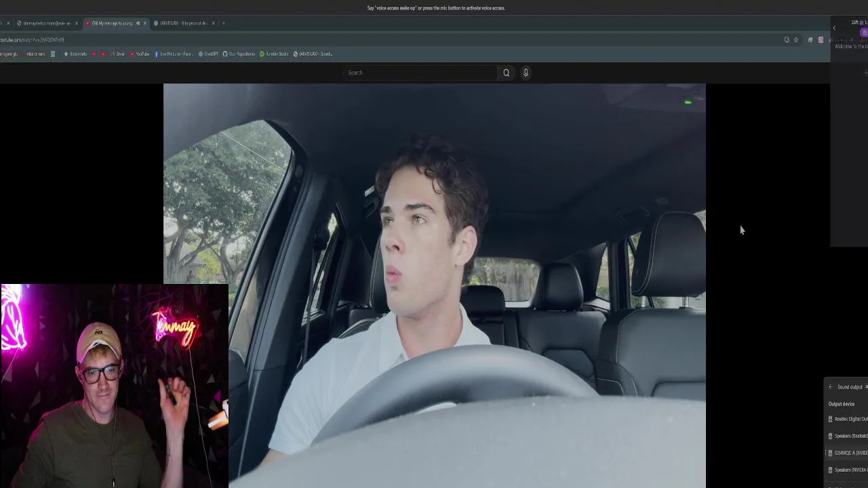Screen dimensions: 868x488
Task: Click the pink extension icon in toolbar
Action: pos(821,40)
